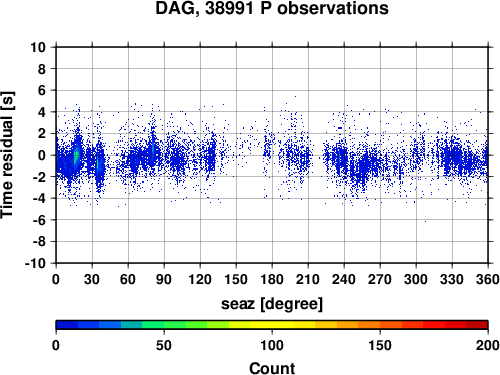Click the plot title 'DAG, 38991 P observations'

[272, 8]
